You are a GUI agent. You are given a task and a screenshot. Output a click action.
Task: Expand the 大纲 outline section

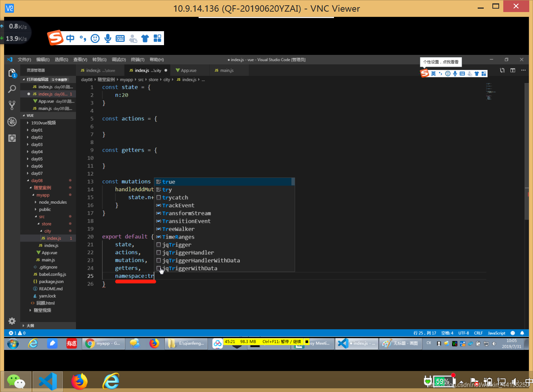click(48, 325)
